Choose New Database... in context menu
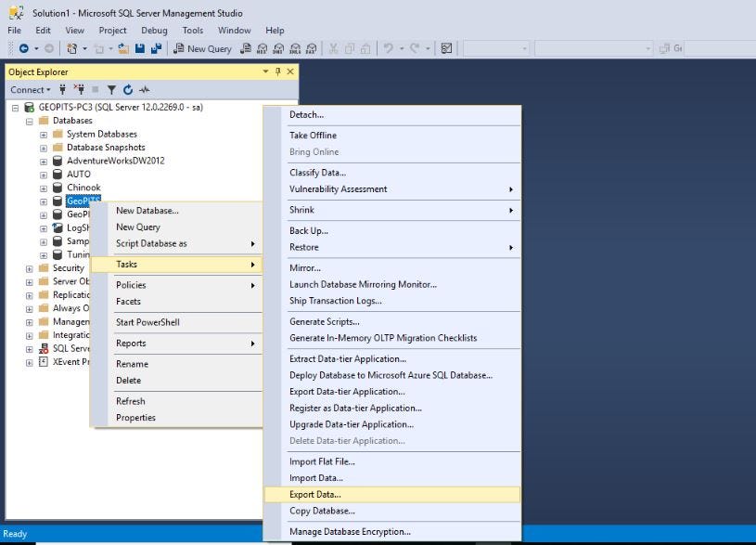The width and height of the screenshot is (756, 545). (x=176, y=211)
